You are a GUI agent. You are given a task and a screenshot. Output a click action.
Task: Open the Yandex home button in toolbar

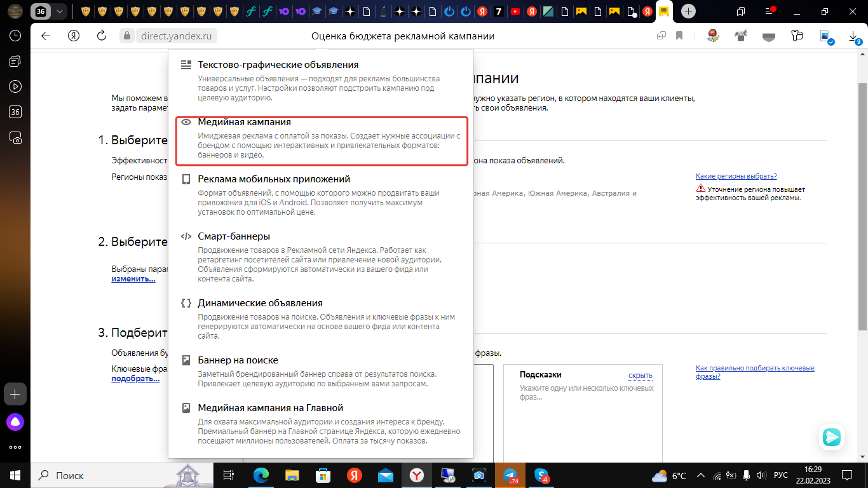pyautogui.click(x=74, y=36)
